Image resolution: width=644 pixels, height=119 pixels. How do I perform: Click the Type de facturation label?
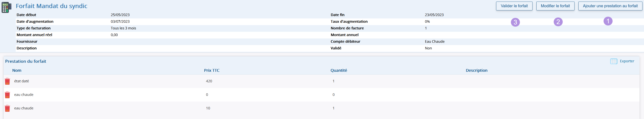[x=34, y=28]
